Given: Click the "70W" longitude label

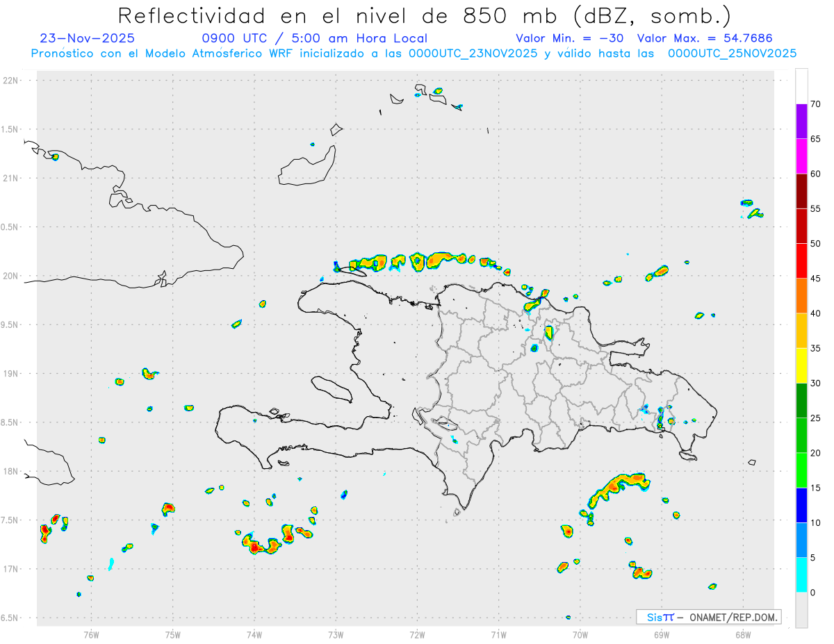Looking at the screenshot, I should (580, 634).
